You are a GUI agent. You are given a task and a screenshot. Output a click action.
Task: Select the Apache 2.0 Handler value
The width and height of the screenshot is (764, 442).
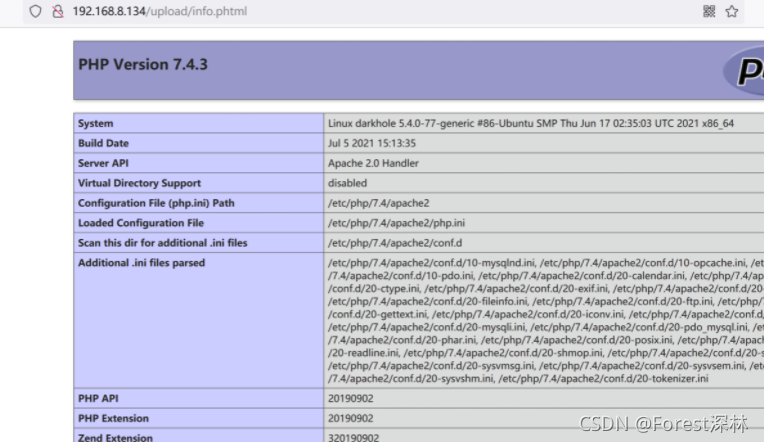click(373, 163)
